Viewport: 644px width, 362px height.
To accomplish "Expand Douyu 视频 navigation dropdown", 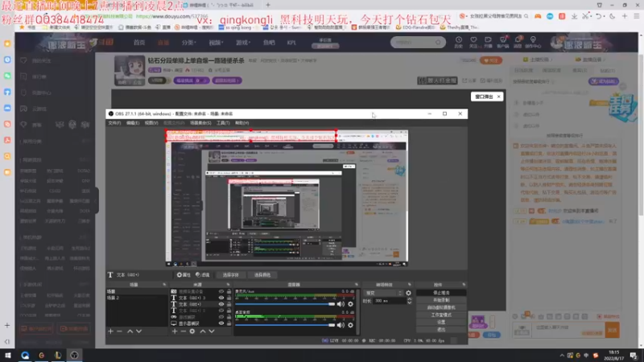I will [x=215, y=43].
